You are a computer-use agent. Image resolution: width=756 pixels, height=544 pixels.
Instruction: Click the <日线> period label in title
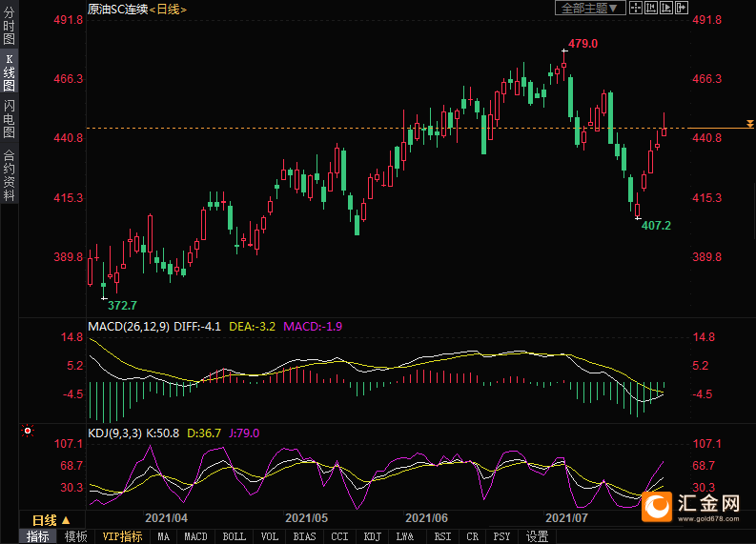[168, 10]
